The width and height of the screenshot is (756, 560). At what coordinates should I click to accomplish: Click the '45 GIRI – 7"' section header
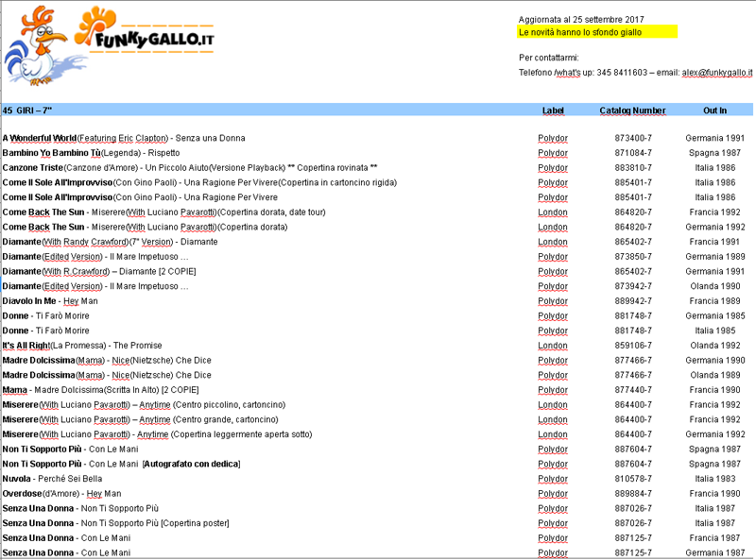tap(27, 110)
